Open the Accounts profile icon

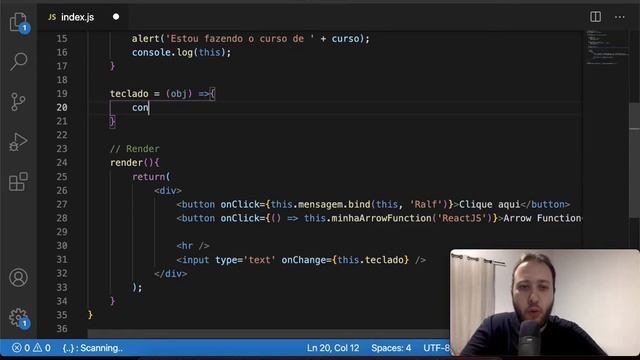(x=18, y=278)
